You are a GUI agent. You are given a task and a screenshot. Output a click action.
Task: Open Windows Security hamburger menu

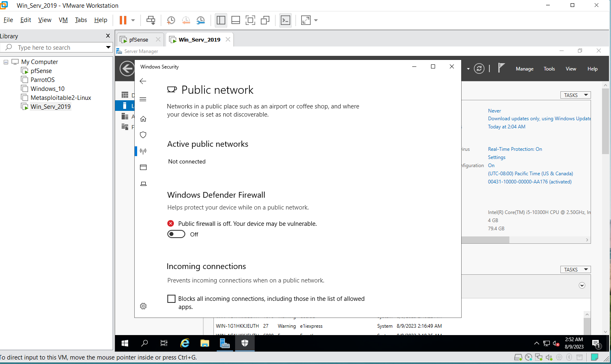[143, 99]
